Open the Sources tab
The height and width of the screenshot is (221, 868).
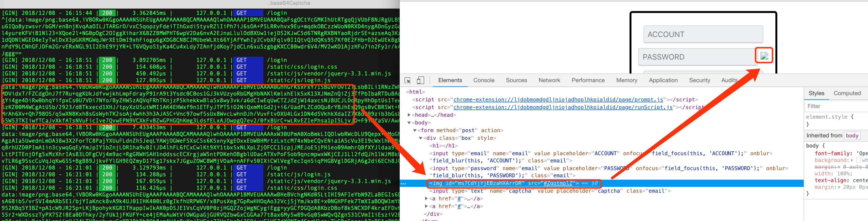pyautogui.click(x=516, y=80)
